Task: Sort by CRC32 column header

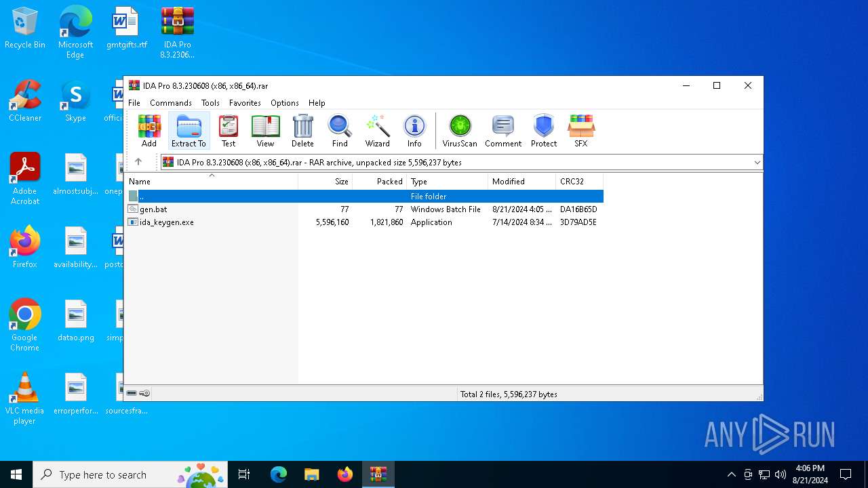Action: 580,182
